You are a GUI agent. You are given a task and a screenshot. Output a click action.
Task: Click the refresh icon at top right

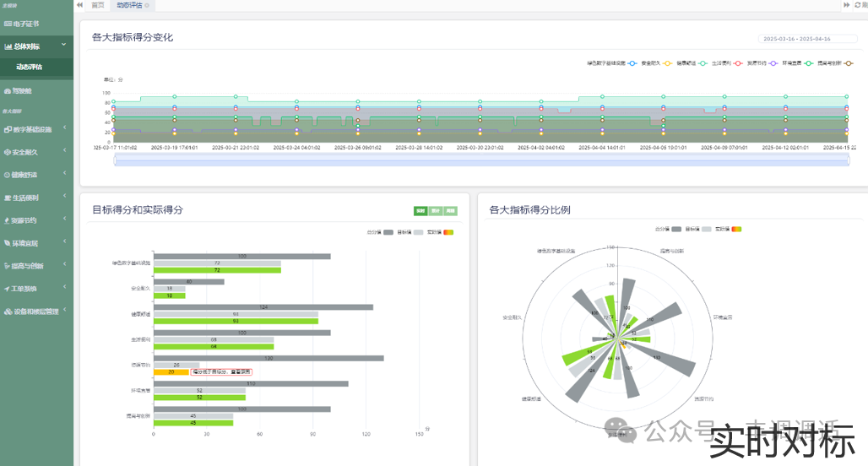point(858,5)
